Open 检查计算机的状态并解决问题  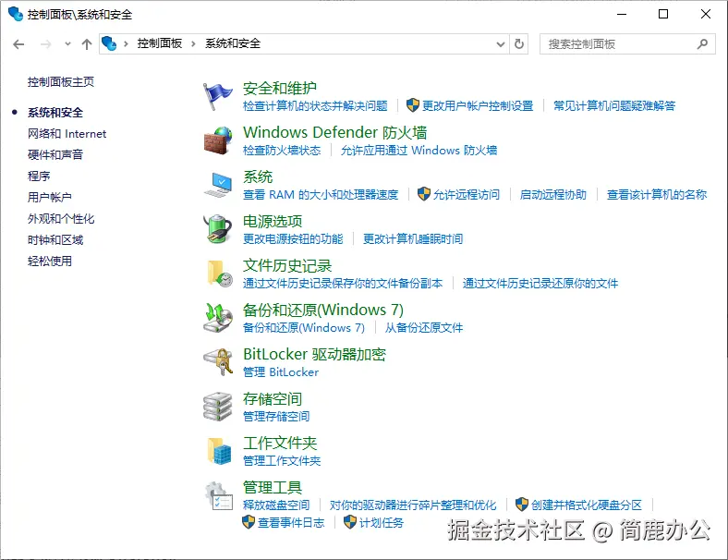click(x=315, y=106)
